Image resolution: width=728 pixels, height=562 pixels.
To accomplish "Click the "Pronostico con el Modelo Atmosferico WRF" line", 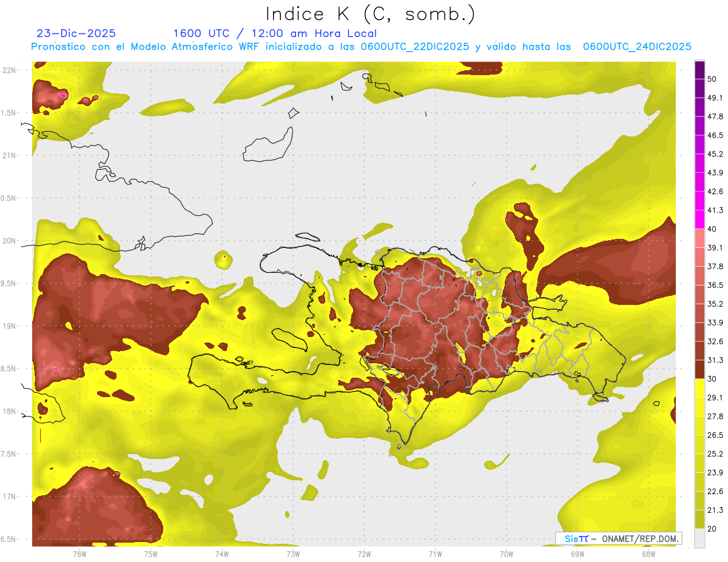I will [x=361, y=47].
